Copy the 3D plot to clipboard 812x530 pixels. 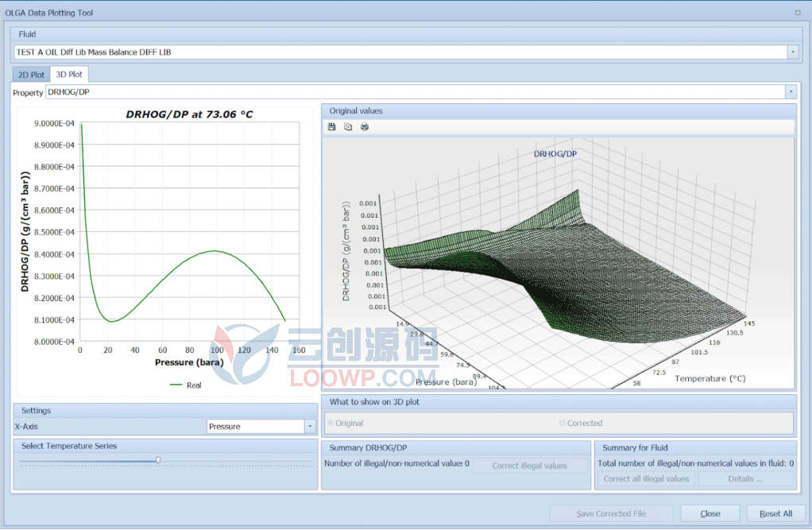pyautogui.click(x=348, y=126)
